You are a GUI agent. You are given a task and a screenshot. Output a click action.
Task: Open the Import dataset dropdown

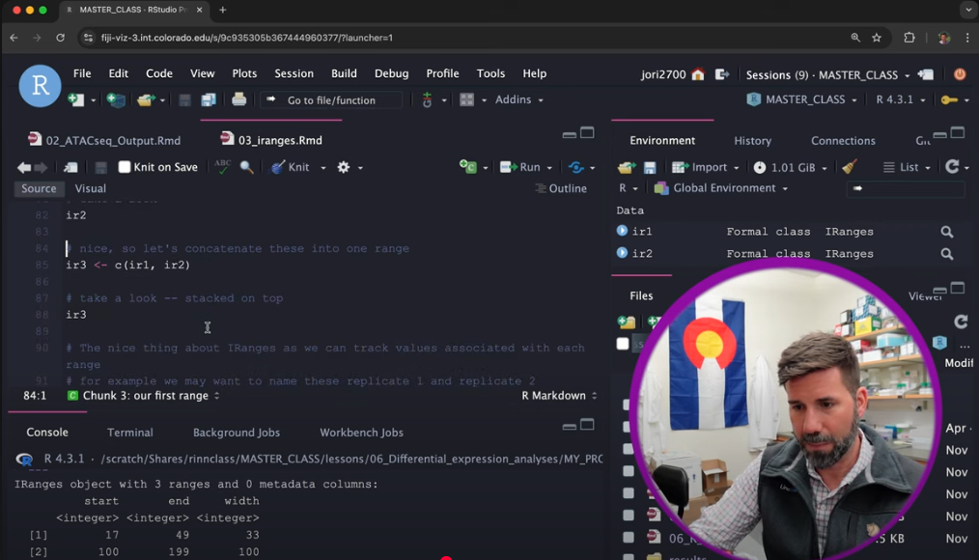pos(706,167)
